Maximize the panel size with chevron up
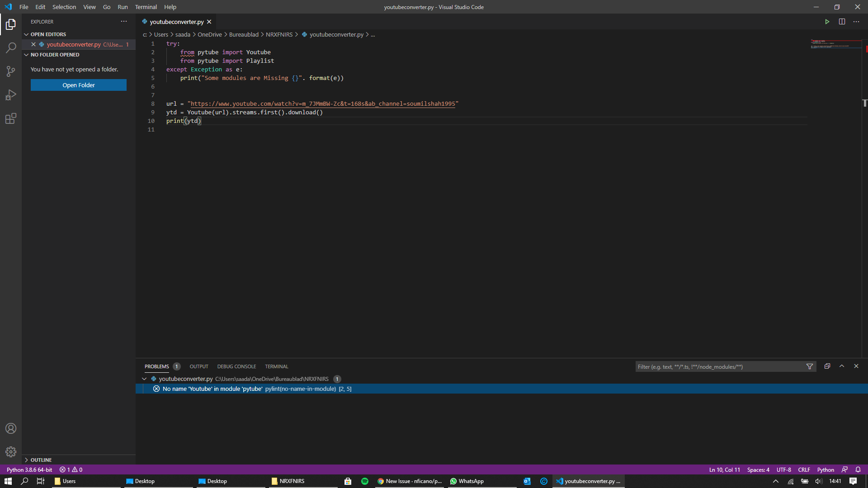This screenshot has height=488, width=868. pos(842,366)
